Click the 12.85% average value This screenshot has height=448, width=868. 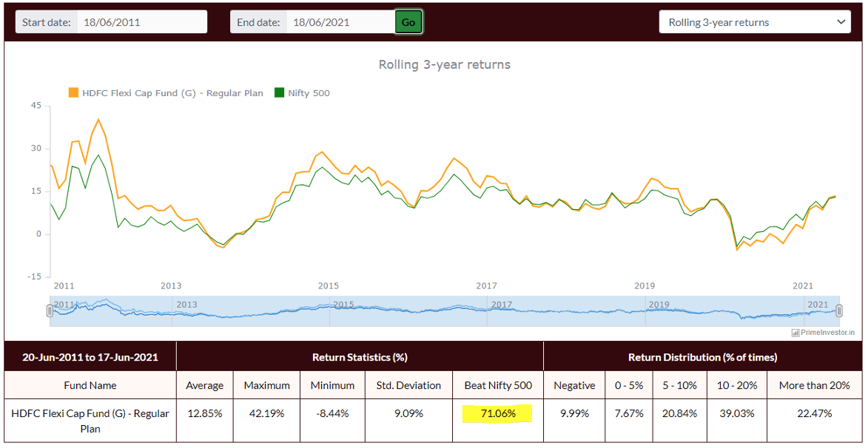[205, 414]
